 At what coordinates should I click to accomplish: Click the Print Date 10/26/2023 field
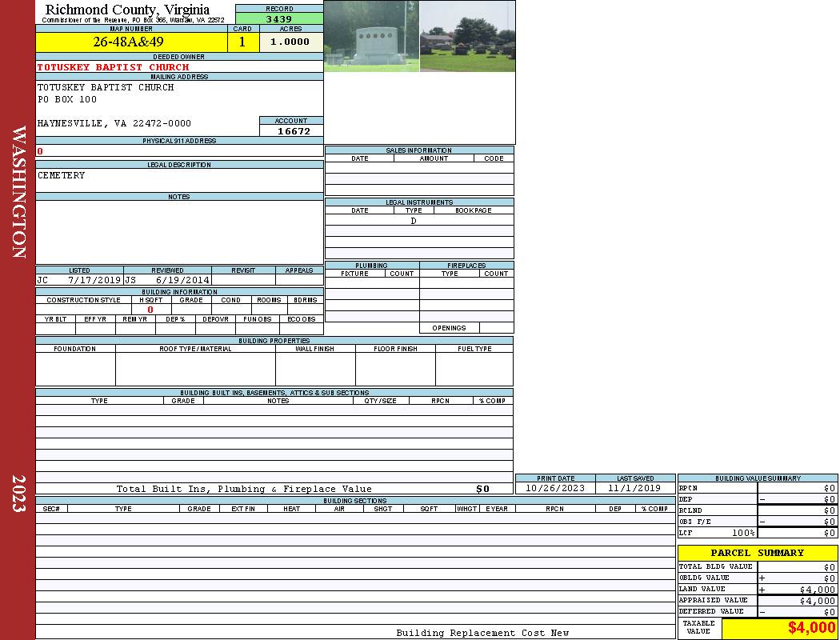pyautogui.click(x=555, y=488)
